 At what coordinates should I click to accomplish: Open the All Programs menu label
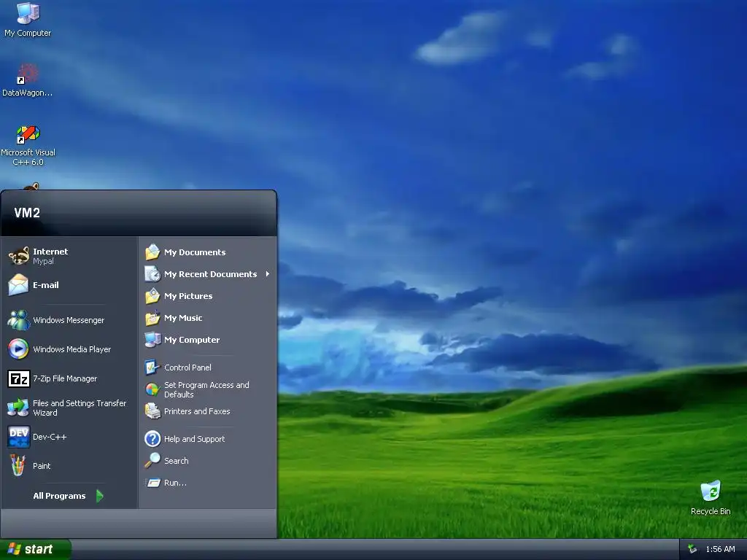[x=59, y=496]
